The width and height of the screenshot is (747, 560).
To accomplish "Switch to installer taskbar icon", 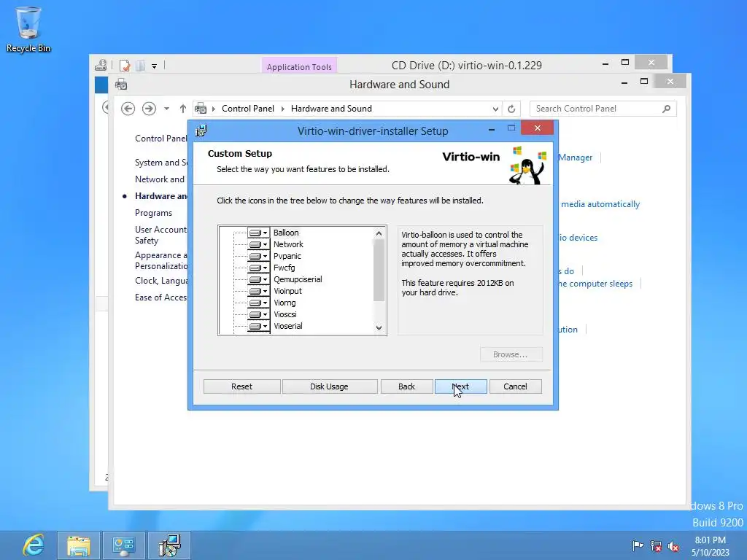I will tap(169, 545).
